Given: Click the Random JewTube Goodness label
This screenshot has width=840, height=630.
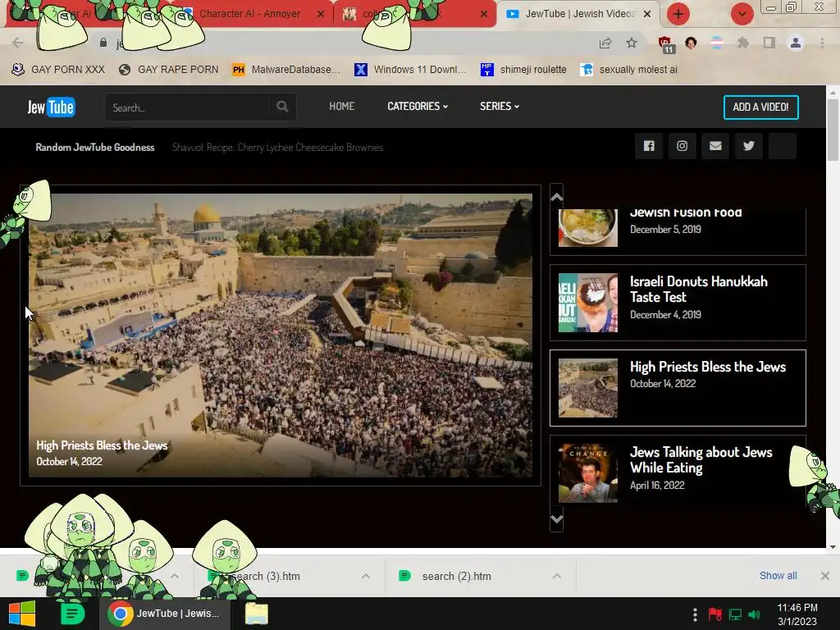Looking at the screenshot, I should (x=95, y=148).
